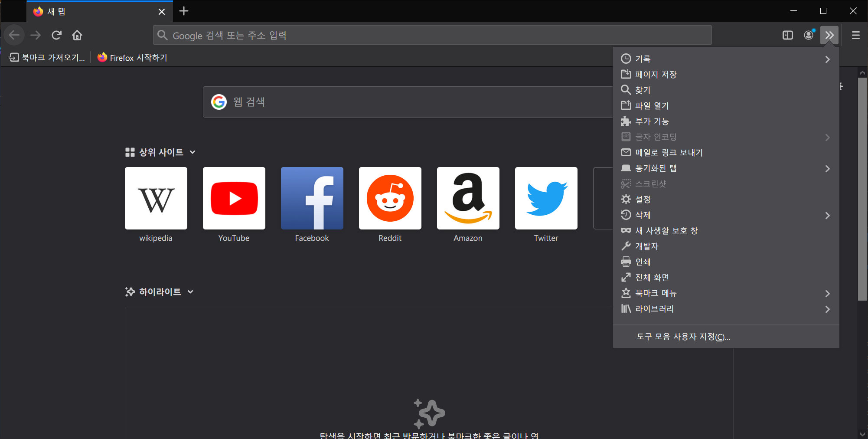Expand the 삭제 submenu arrow
The width and height of the screenshot is (868, 439).
pos(827,216)
